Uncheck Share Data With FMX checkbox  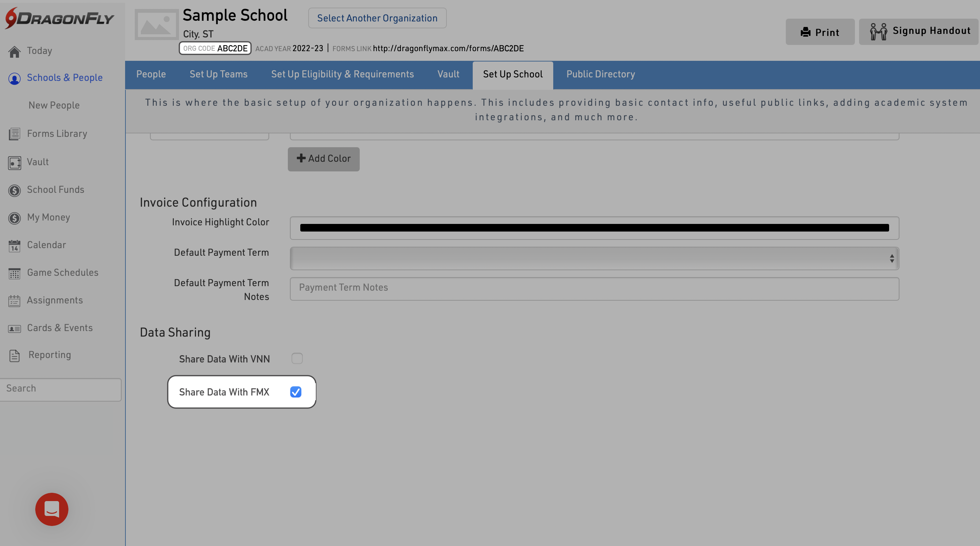pyautogui.click(x=295, y=392)
